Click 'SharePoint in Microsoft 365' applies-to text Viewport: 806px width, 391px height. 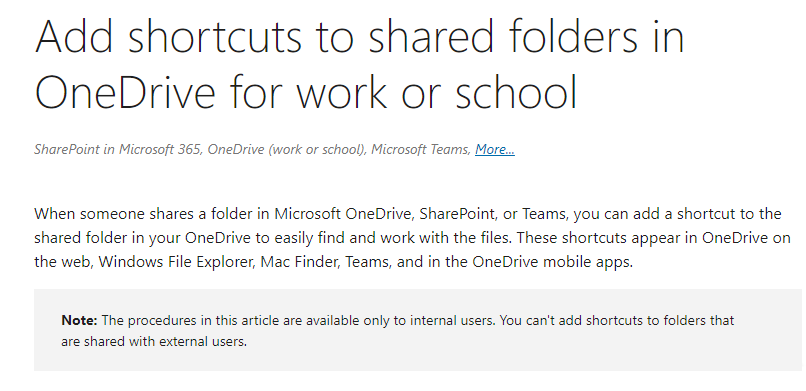[118, 150]
